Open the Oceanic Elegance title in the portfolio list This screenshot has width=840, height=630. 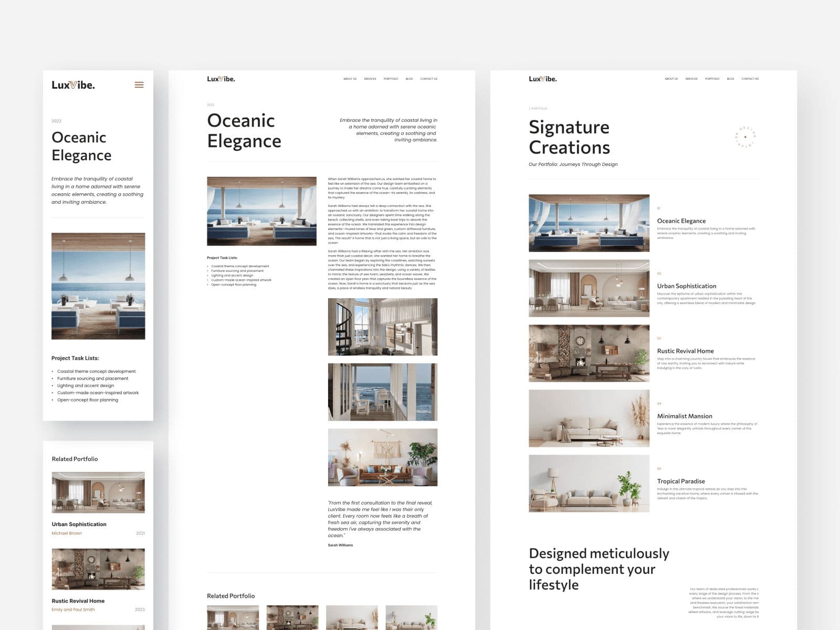[x=681, y=221]
